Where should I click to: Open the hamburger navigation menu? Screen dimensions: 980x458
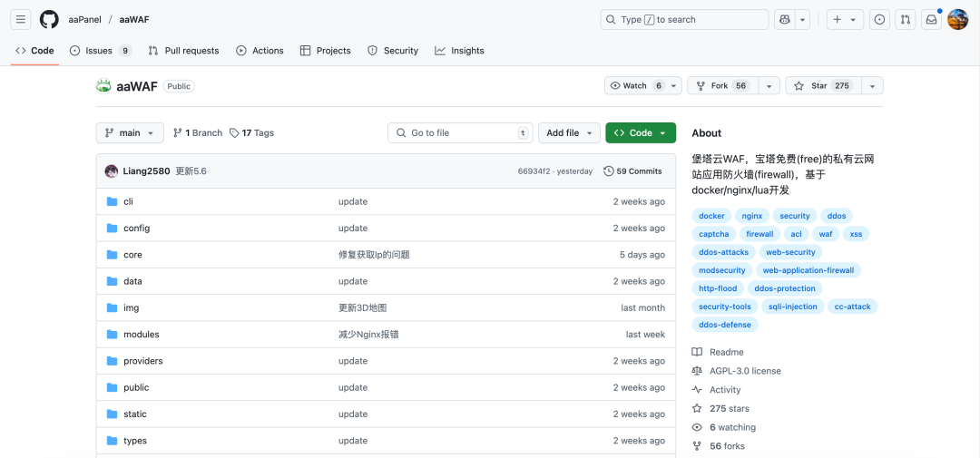point(21,19)
